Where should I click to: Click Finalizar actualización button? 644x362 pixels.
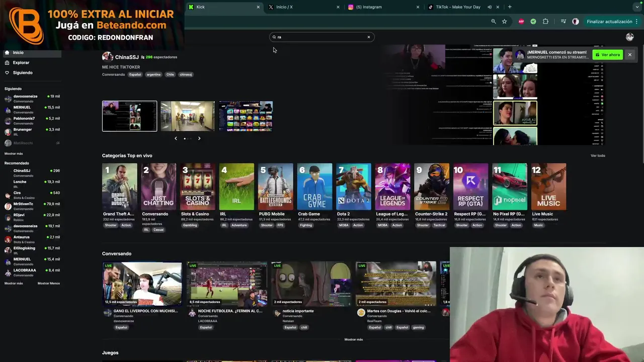click(x=609, y=22)
